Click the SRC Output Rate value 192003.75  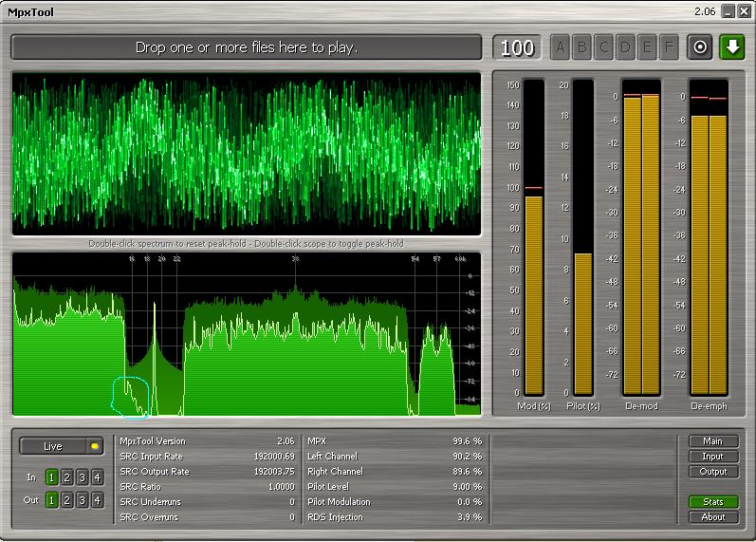274,472
